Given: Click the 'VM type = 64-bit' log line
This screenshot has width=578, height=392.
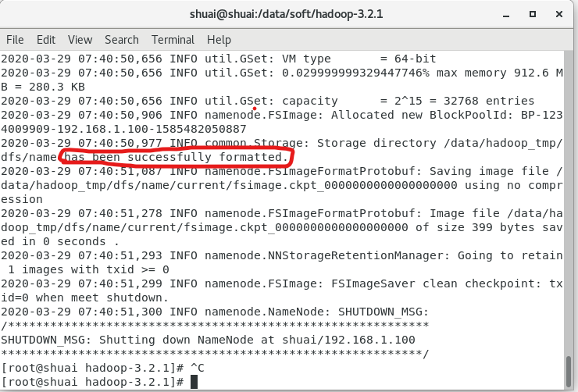Looking at the screenshot, I should (x=234, y=59).
